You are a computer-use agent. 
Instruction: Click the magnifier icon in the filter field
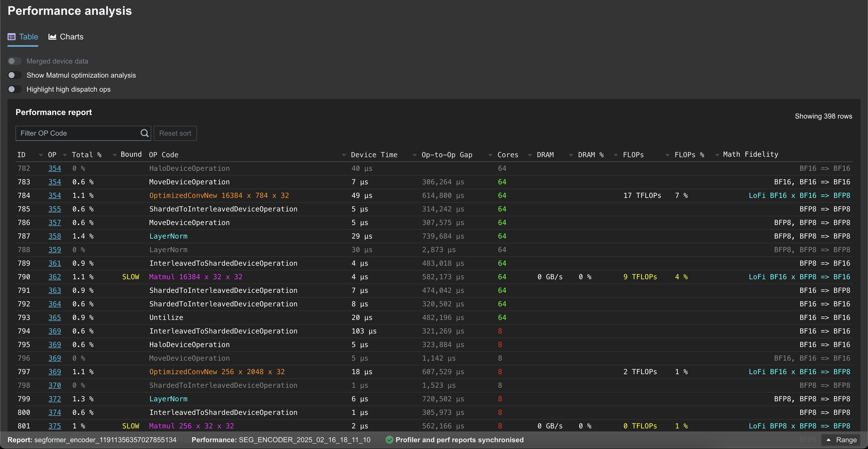(x=144, y=133)
